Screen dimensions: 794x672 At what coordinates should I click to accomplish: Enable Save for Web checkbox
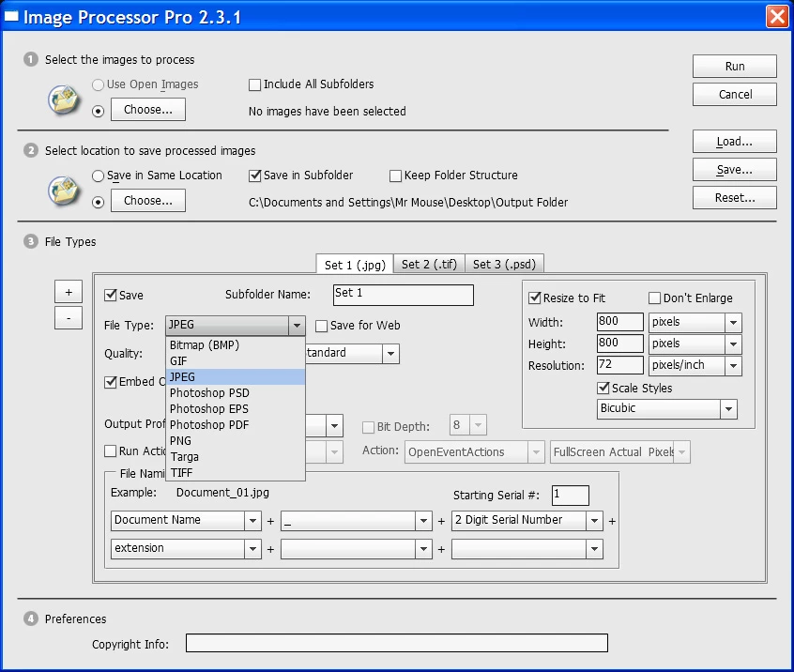[321, 326]
